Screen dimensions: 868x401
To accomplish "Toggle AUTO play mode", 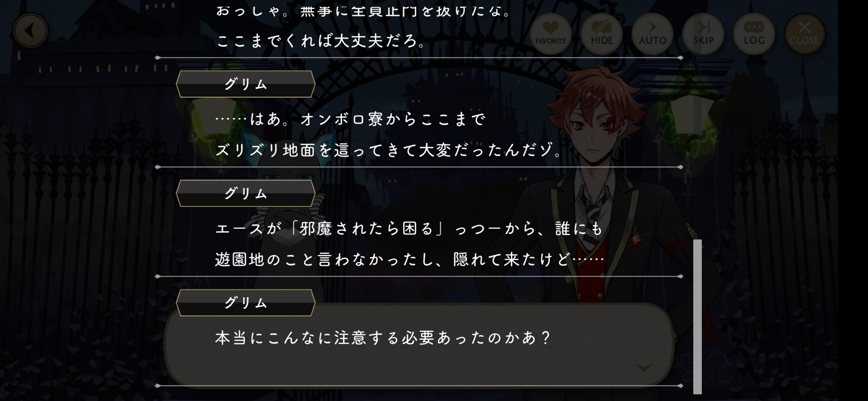I will [x=652, y=33].
